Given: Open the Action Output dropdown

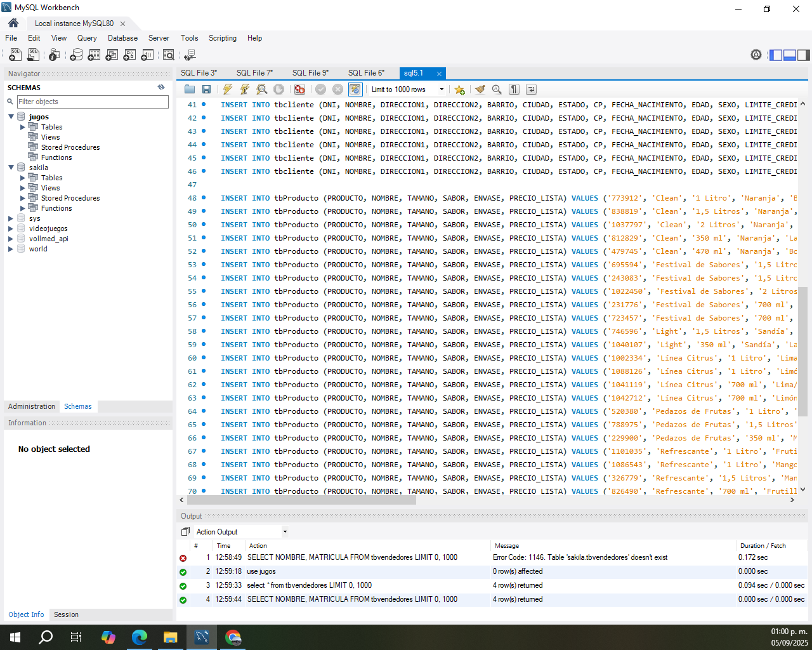Looking at the screenshot, I should 242,532.
